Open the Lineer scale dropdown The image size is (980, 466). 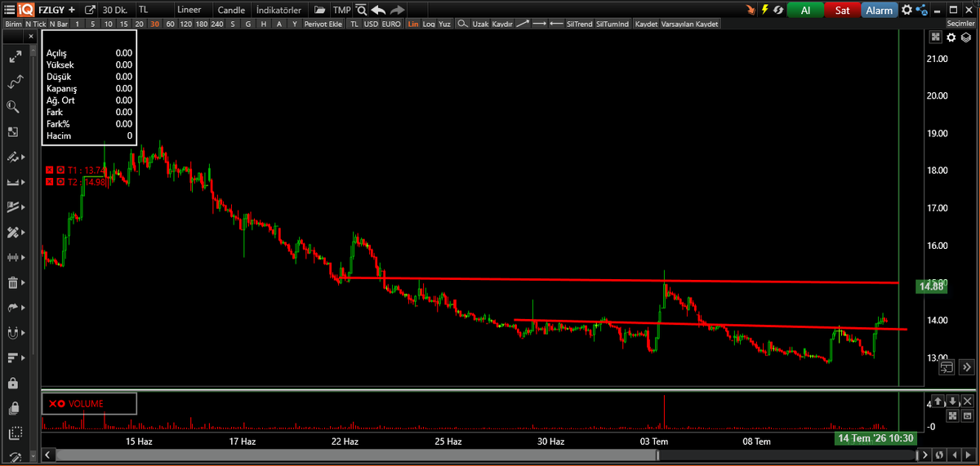tap(194, 10)
